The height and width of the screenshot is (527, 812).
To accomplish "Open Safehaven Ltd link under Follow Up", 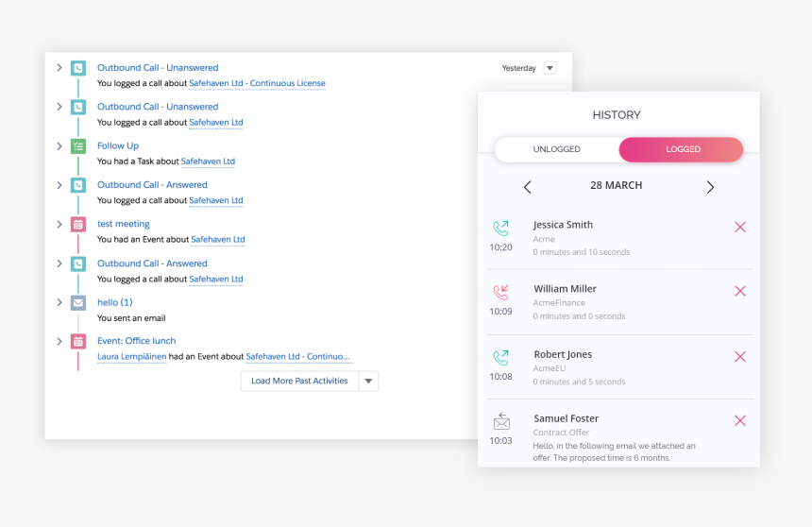I will pyautogui.click(x=208, y=161).
